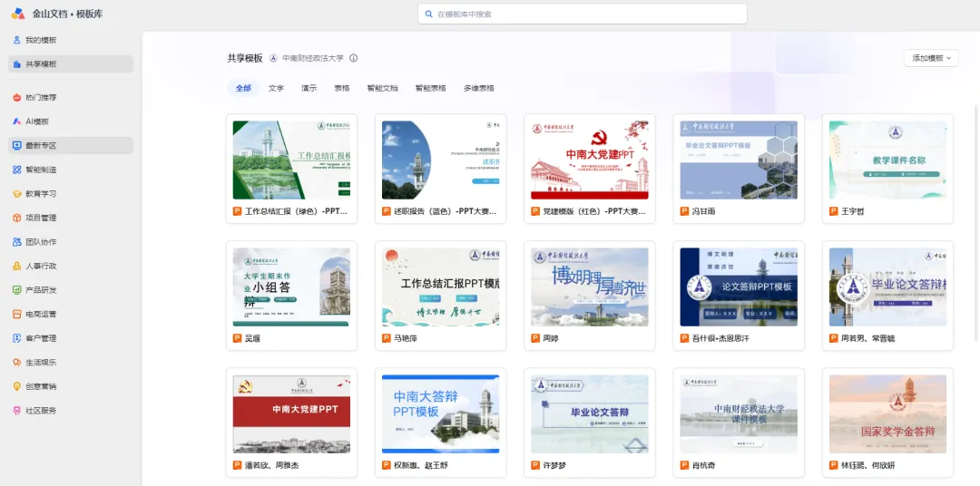Open 马艳萍's 工作总结汇报 template thumbnail
Image resolution: width=980 pixels, height=486 pixels.
441,287
